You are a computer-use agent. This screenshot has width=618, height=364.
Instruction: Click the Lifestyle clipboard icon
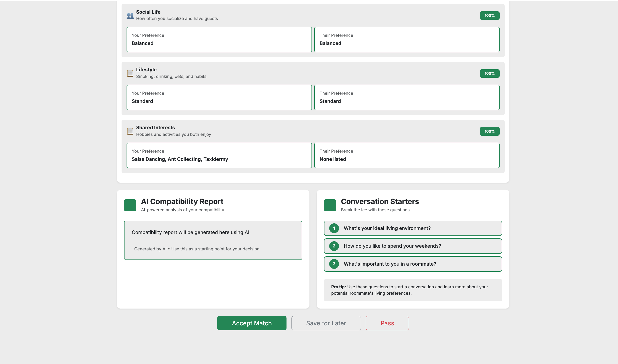click(x=130, y=73)
